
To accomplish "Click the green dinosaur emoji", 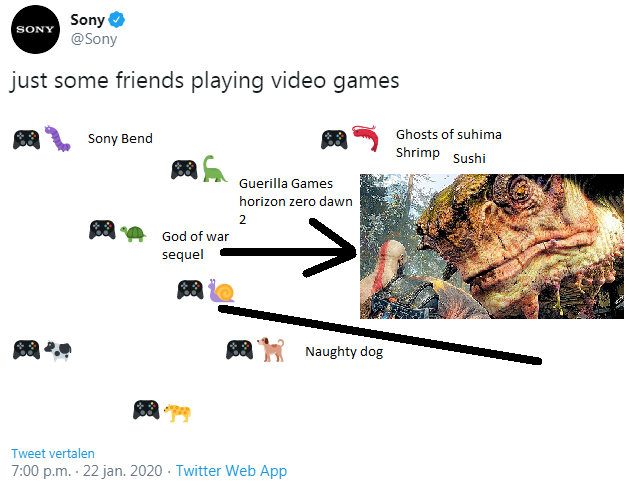I will click(x=214, y=169).
